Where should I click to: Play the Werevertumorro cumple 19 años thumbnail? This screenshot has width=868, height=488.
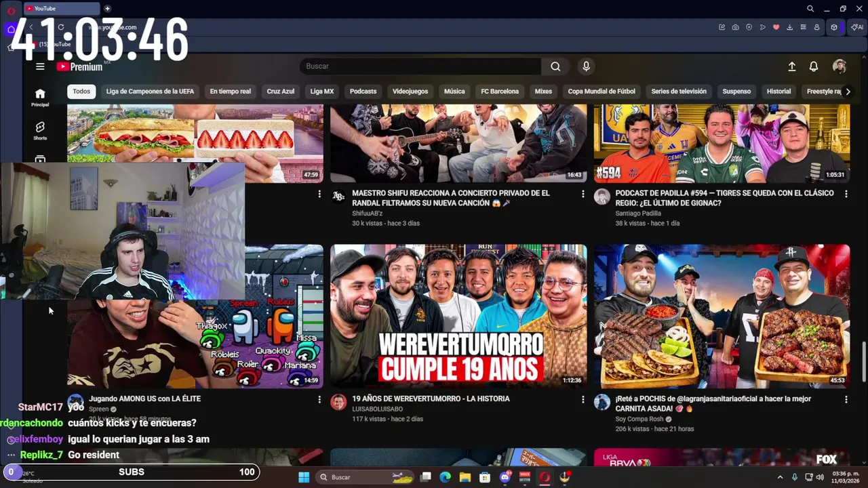coord(458,316)
